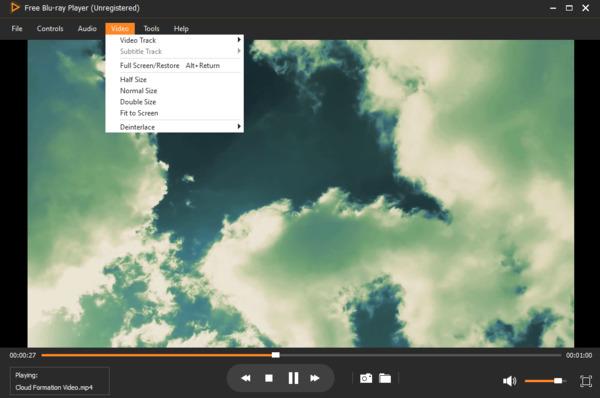Open the Controls menu
600x398 pixels.
(x=50, y=29)
